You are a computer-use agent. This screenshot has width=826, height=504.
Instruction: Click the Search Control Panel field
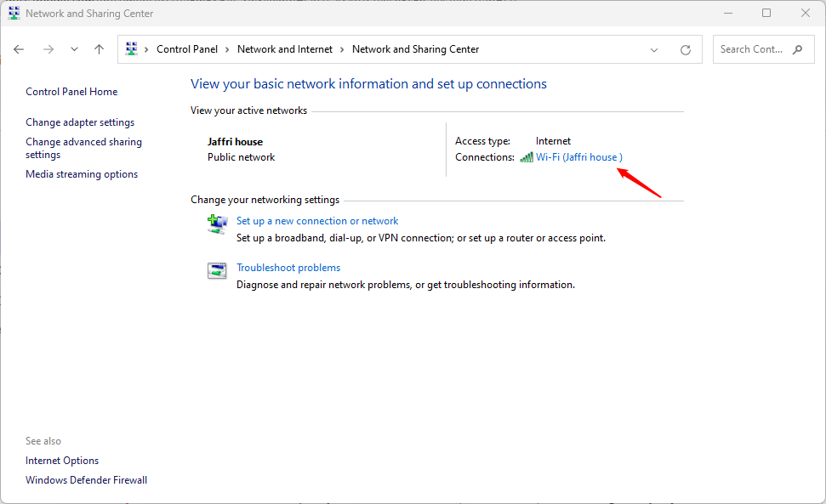pyautogui.click(x=752, y=49)
